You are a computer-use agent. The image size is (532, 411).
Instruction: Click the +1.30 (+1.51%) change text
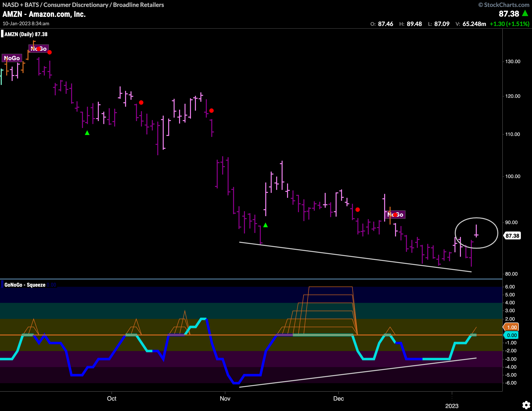click(x=509, y=24)
